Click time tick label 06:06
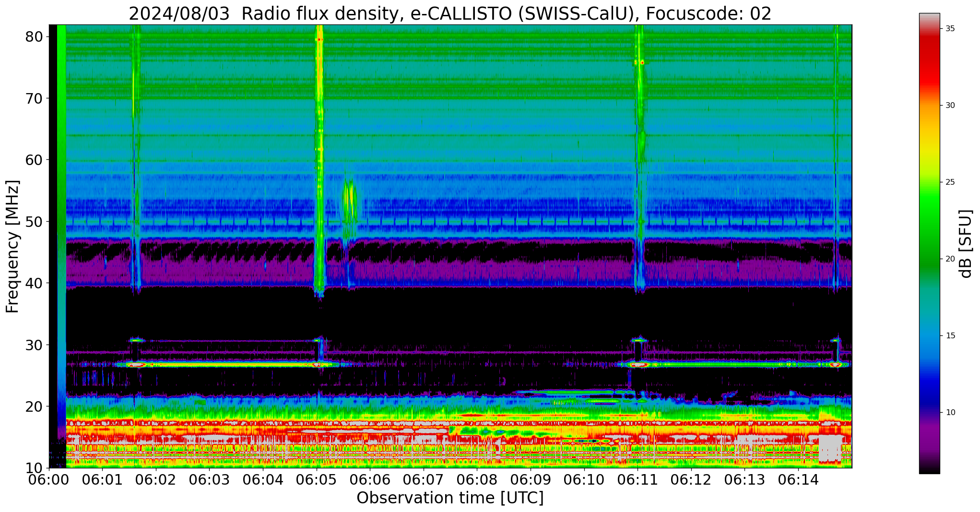 point(370,480)
